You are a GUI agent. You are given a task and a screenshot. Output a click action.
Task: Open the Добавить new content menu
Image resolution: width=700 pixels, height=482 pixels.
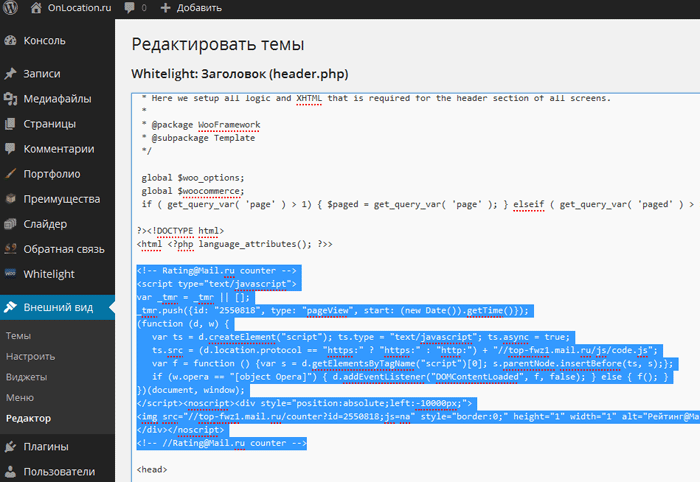tap(199, 8)
